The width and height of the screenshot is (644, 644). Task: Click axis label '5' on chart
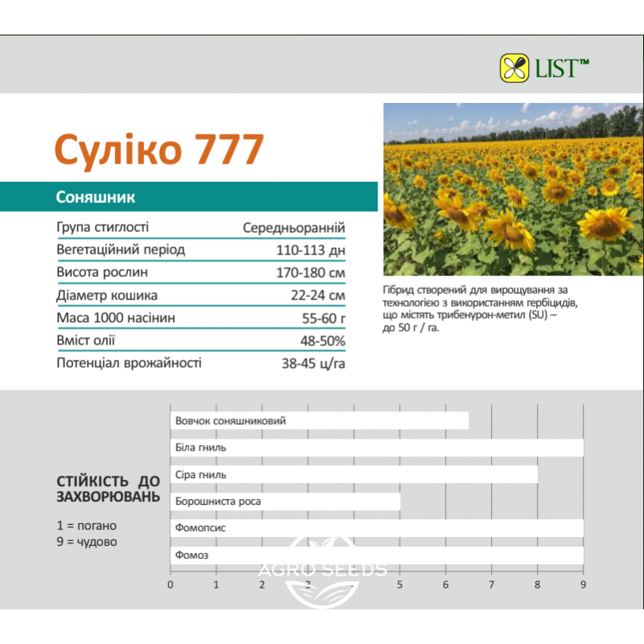399,585
